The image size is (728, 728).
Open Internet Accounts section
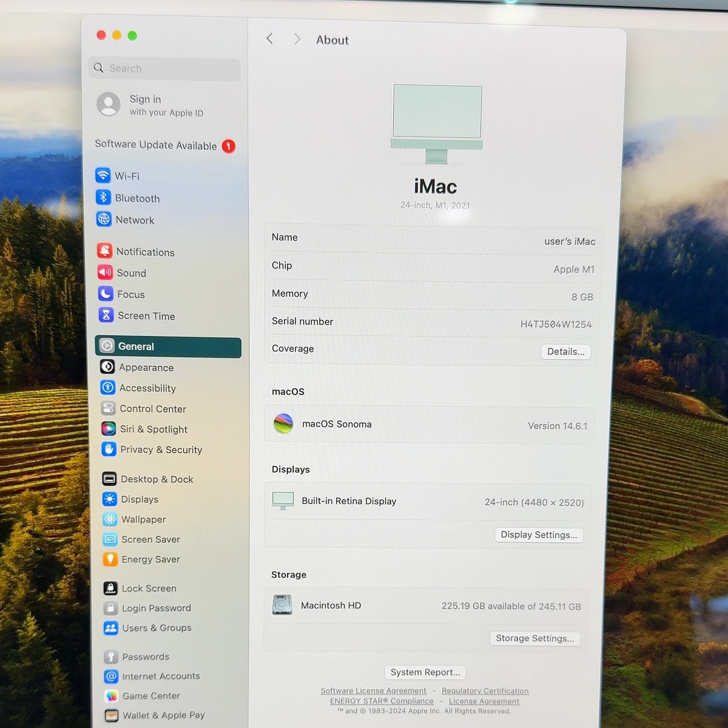[x=153, y=676]
